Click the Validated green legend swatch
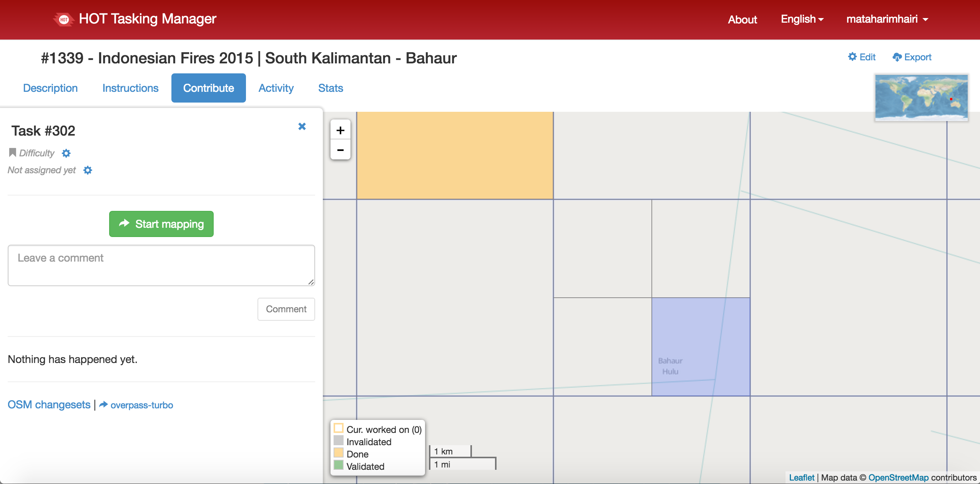 [339, 466]
